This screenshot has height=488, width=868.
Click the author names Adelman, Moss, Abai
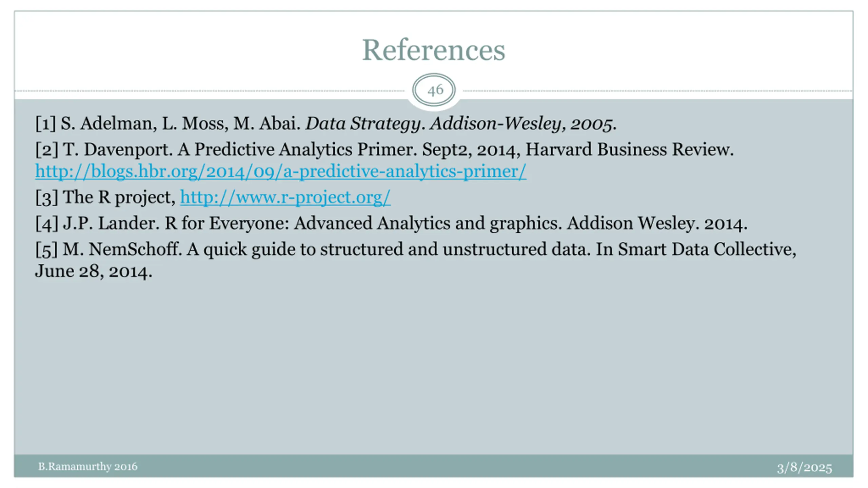tap(180, 123)
